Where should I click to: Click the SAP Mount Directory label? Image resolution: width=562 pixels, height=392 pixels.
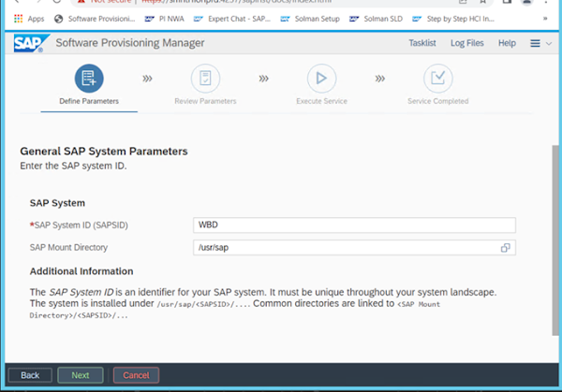click(x=68, y=247)
